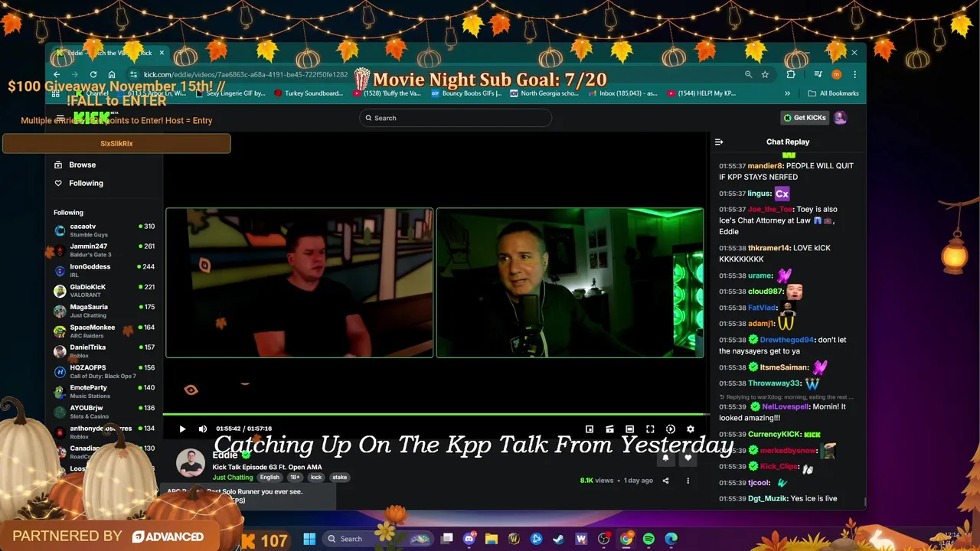Viewport: 980px width, 551px height.
Task: Open GlaDioKicK channel in Following list
Action: [x=104, y=291]
